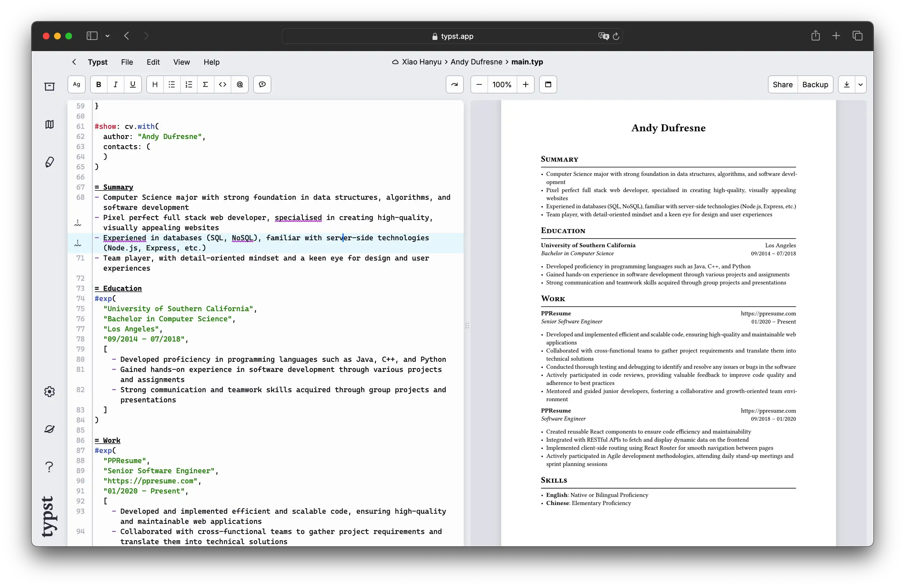This screenshot has width=905, height=588.
Task: Open the Typst menu
Action: [x=98, y=62]
